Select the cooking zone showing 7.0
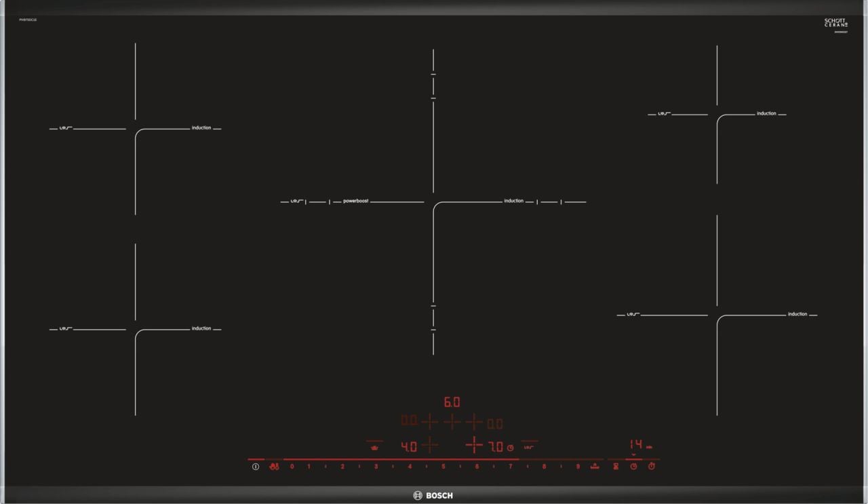868x504 pixels. 496,447
